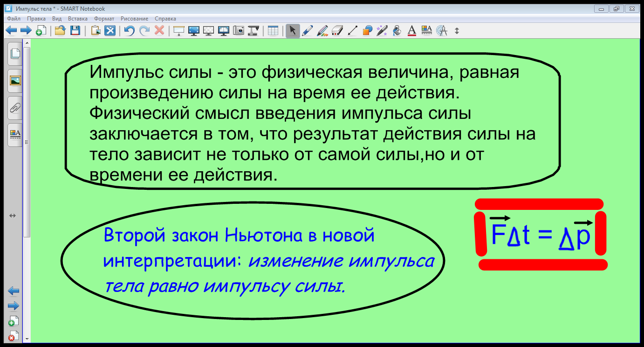Show the screen shade icon
The image size is (644, 347).
[178, 31]
